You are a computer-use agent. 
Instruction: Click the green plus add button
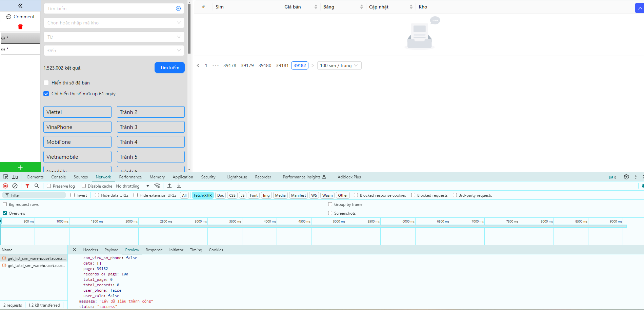pyautogui.click(x=20, y=168)
